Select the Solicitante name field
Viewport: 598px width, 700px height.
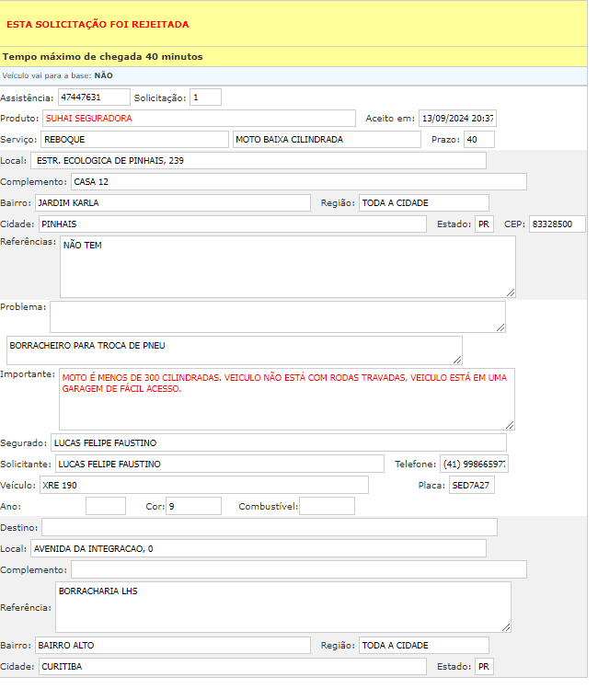click(x=220, y=464)
